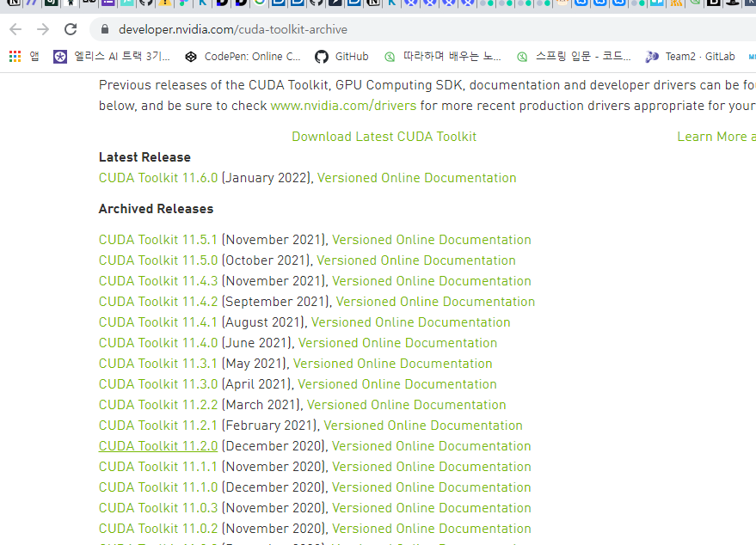Click the (February 2021) date text
Image resolution: width=756 pixels, height=545 pixels.
point(269,426)
